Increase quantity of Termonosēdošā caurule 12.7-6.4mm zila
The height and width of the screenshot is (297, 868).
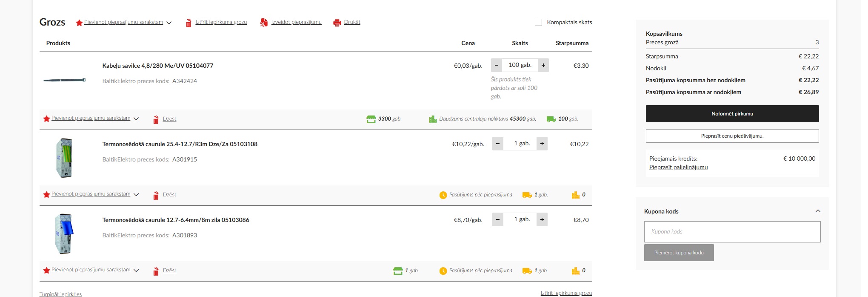pyautogui.click(x=542, y=219)
